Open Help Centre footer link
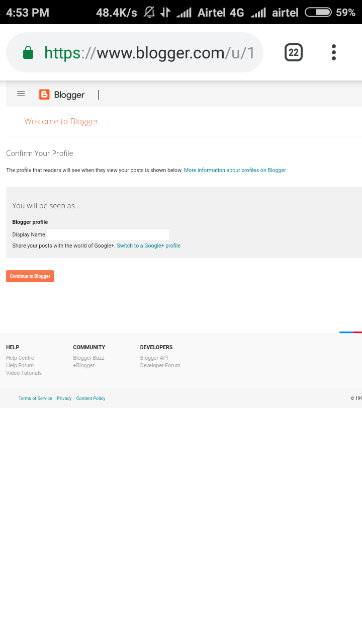The height and width of the screenshot is (644, 362). 20,358
